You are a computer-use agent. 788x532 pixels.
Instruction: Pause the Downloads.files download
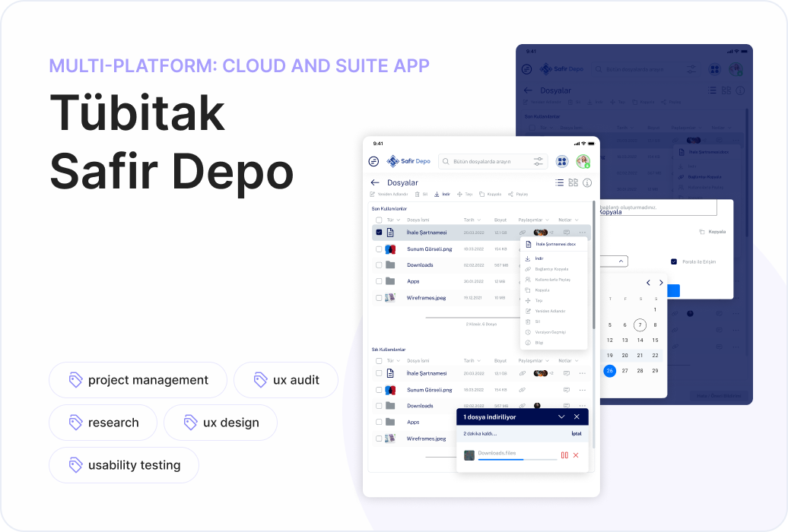pyautogui.click(x=564, y=455)
